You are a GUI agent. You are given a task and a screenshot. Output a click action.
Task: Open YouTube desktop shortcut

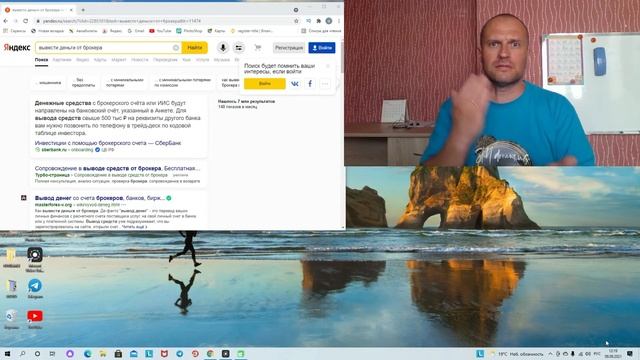pyautogui.click(x=35, y=319)
